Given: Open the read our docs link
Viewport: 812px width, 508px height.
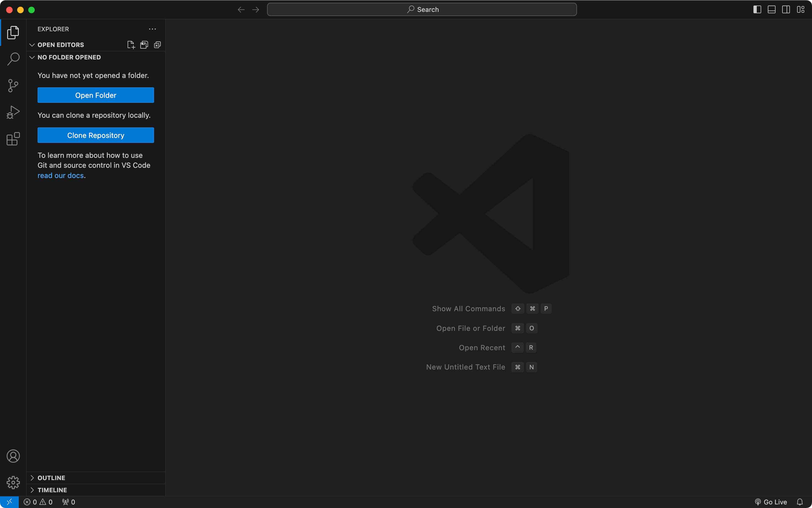Looking at the screenshot, I should click(x=60, y=176).
